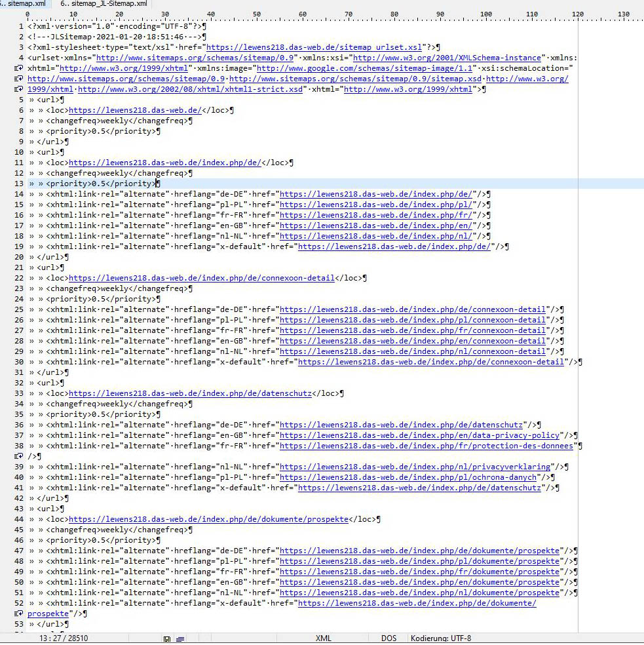Click the ruler at column 60
This screenshot has width=644, height=645.
point(302,14)
